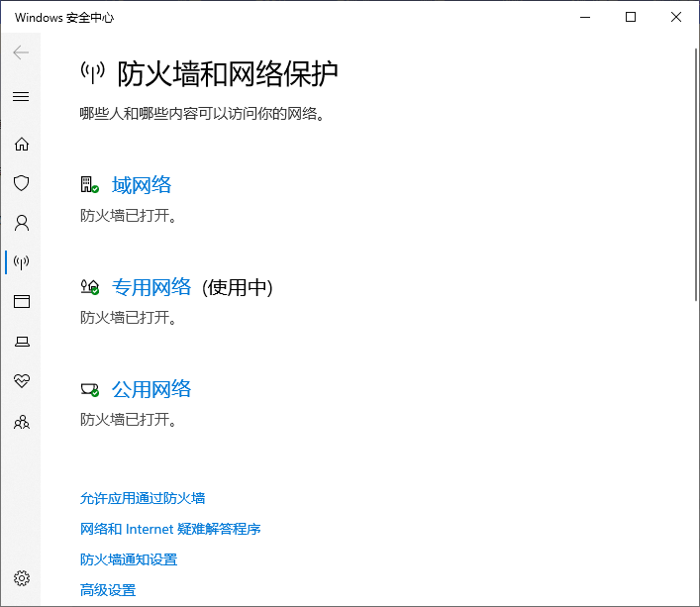Open account protection person icon

click(22, 223)
